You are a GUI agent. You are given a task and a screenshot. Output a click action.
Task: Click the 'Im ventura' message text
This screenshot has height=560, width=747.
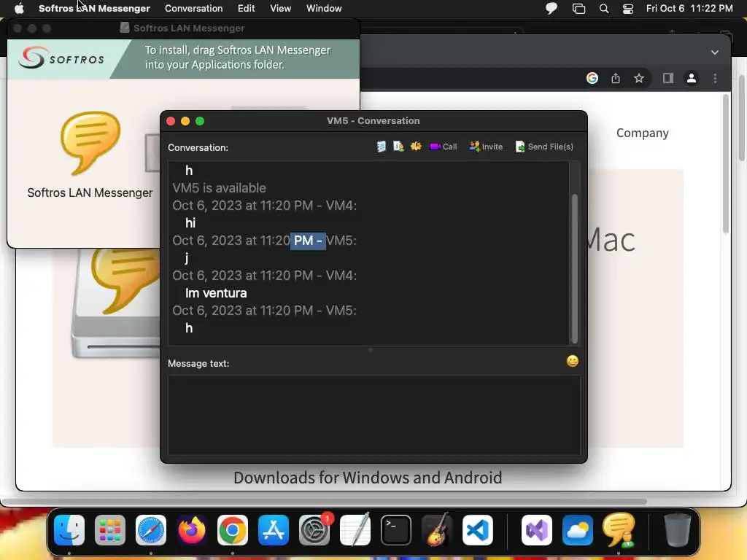(x=216, y=293)
